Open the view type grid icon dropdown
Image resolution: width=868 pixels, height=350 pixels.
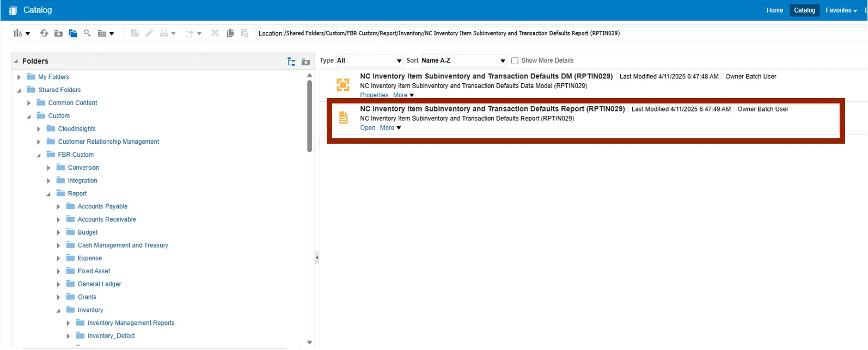(x=106, y=33)
